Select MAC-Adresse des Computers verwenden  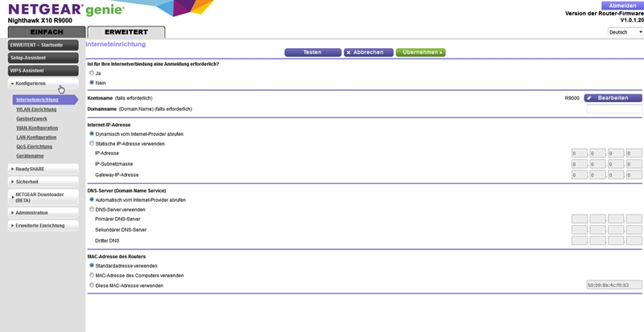(92, 275)
